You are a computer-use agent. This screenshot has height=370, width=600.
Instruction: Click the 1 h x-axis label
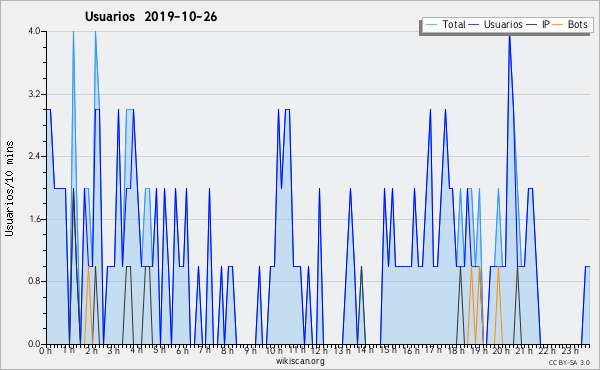pos(69,350)
